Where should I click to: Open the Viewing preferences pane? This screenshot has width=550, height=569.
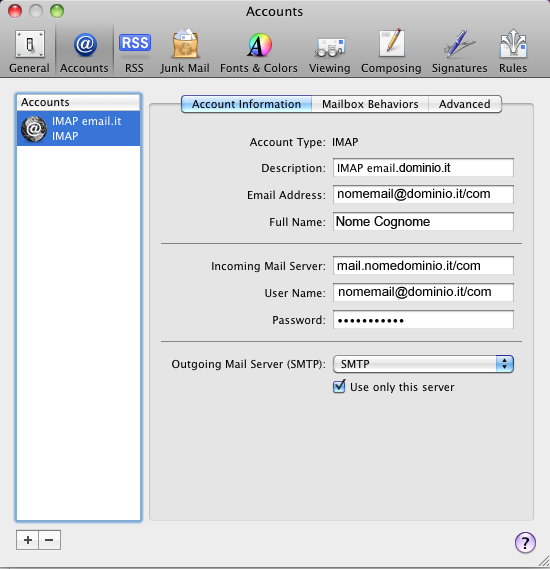pos(329,52)
